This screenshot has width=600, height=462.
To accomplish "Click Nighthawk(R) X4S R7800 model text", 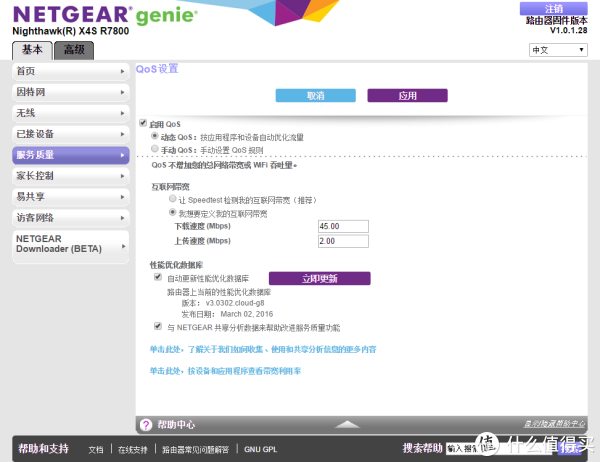I will (x=71, y=31).
